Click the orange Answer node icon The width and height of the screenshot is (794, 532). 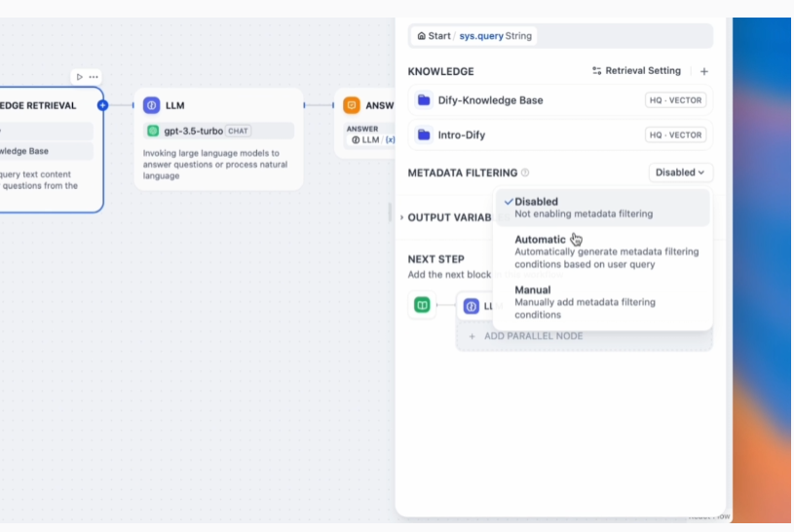352,105
